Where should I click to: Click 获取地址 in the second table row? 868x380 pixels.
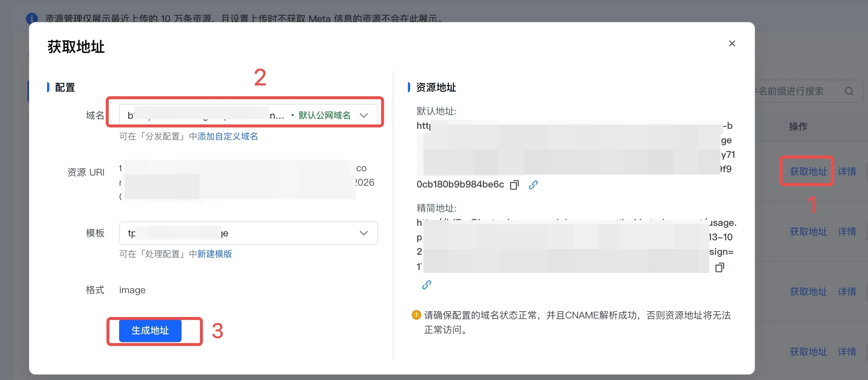coord(808,231)
